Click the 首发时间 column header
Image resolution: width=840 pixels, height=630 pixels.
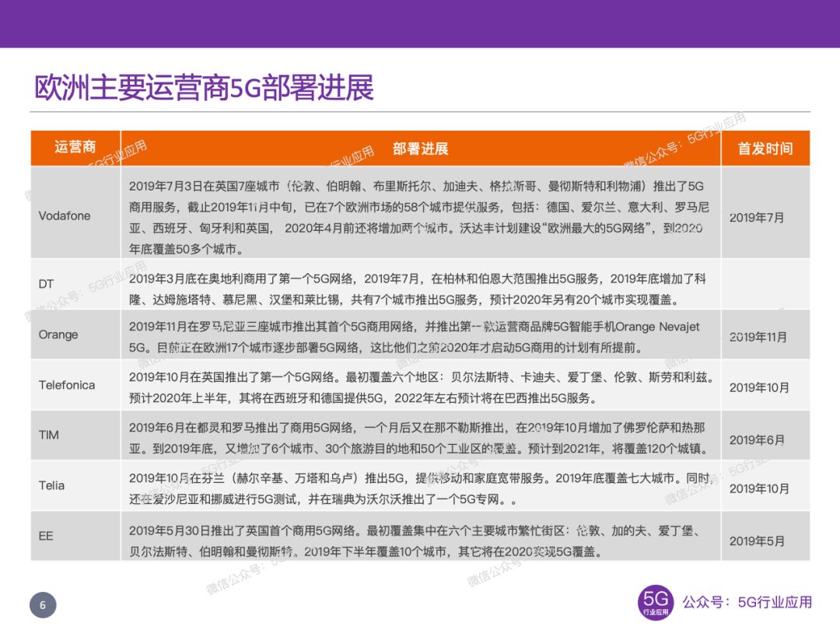click(765, 149)
